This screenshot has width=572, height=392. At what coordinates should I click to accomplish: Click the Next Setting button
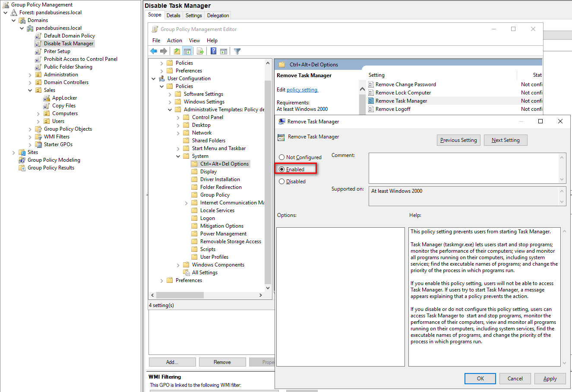point(506,140)
